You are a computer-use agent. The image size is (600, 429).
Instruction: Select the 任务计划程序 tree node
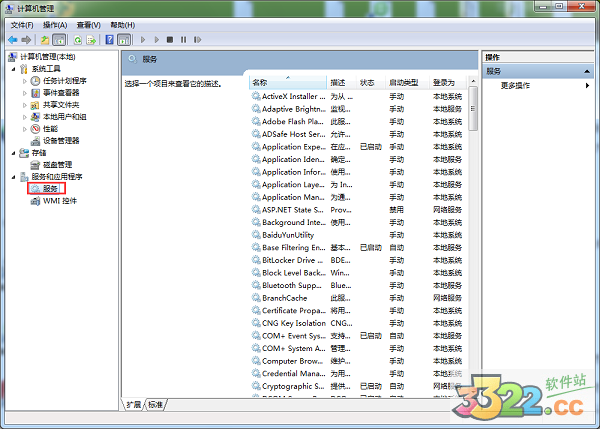click(x=64, y=81)
